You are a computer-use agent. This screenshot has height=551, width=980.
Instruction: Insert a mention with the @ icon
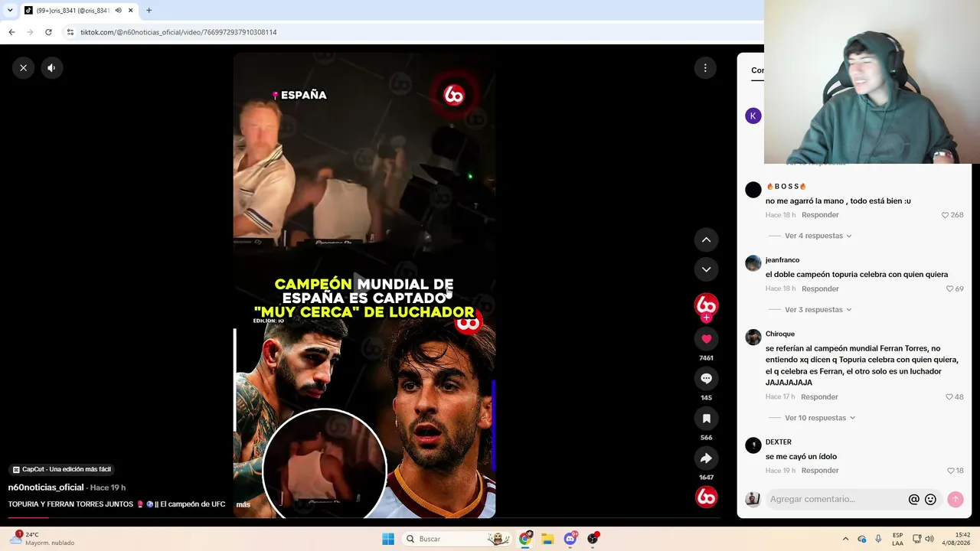click(x=913, y=500)
